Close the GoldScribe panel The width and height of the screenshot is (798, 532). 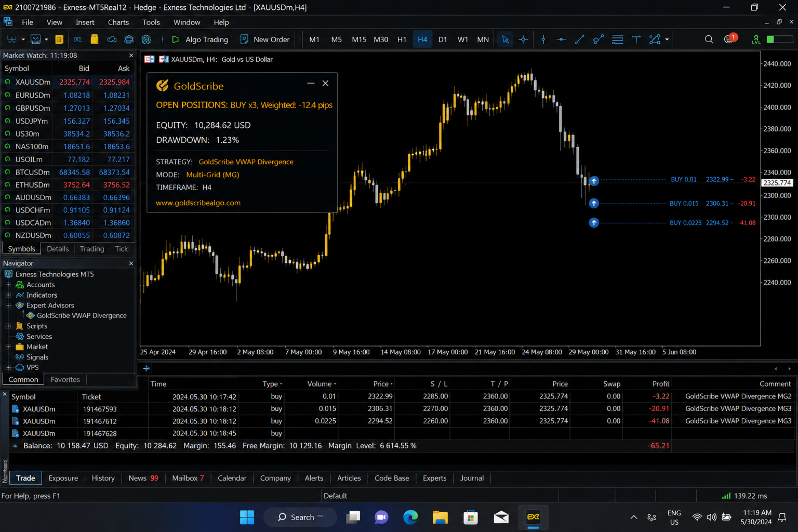coord(325,83)
